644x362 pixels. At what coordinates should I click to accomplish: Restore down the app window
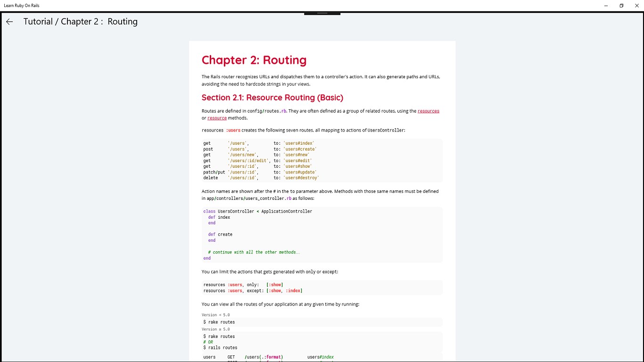click(x=621, y=6)
